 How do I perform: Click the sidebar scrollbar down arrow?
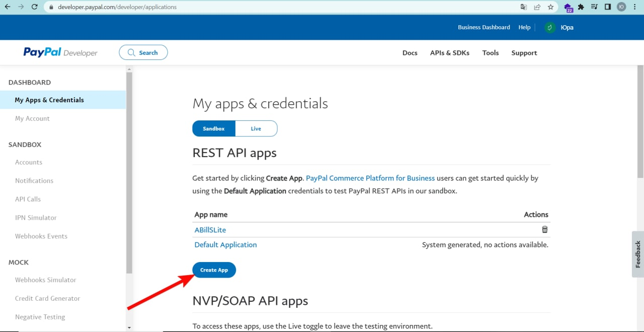[129, 327]
